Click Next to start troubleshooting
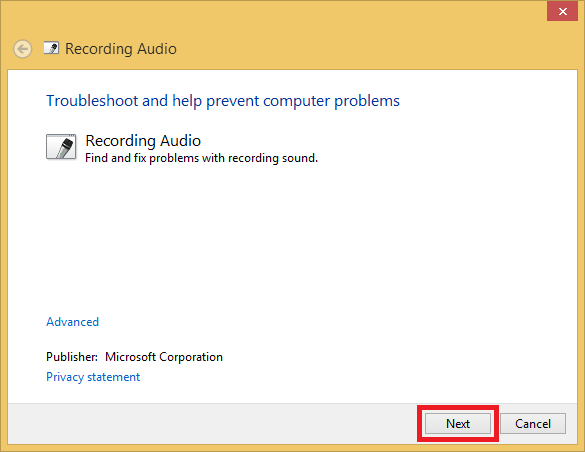Viewport: 585px width, 452px height. [x=458, y=424]
